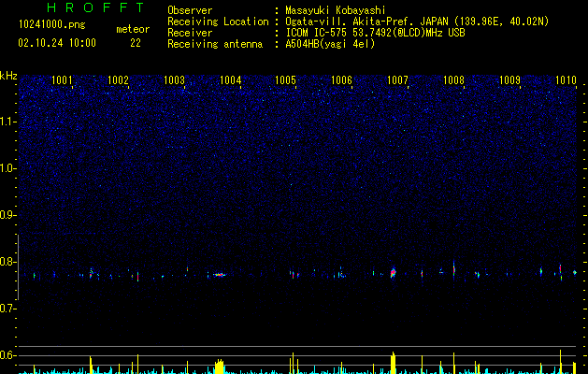Click the 1.0 kHz axis label
This screenshot has width=588, height=374.
coord(8,168)
